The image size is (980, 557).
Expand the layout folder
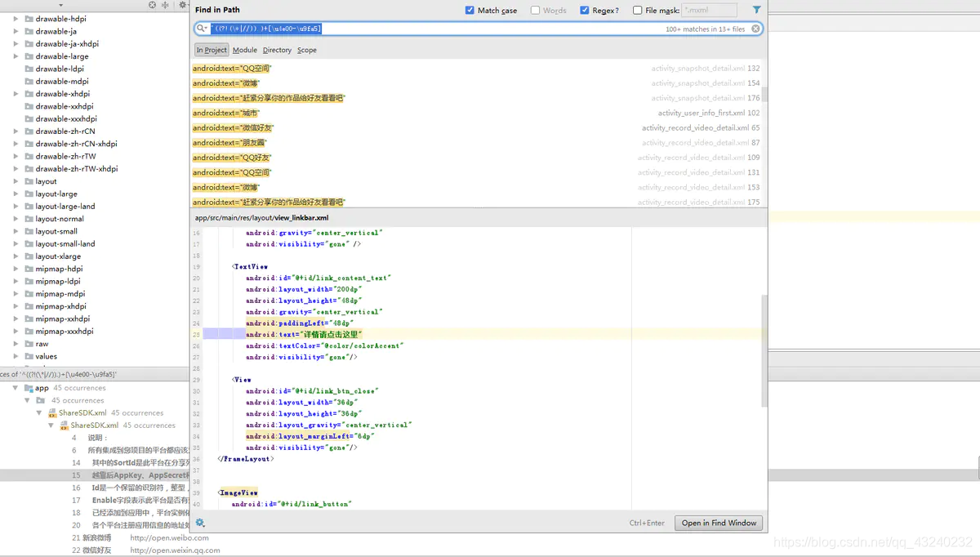[16, 181]
